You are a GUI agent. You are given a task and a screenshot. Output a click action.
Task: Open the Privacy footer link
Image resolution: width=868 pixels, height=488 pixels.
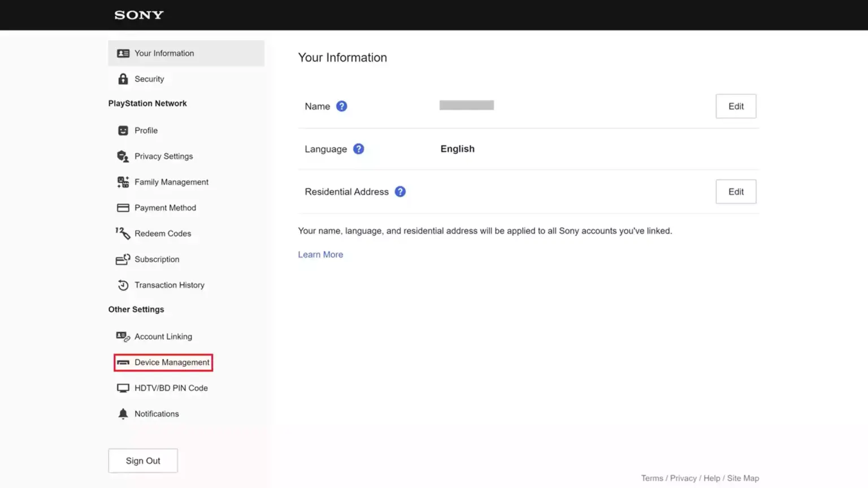[x=683, y=478]
